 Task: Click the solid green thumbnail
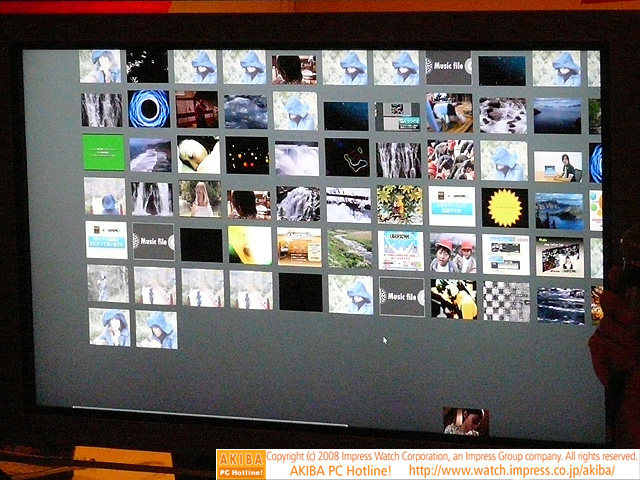coord(103,152)
